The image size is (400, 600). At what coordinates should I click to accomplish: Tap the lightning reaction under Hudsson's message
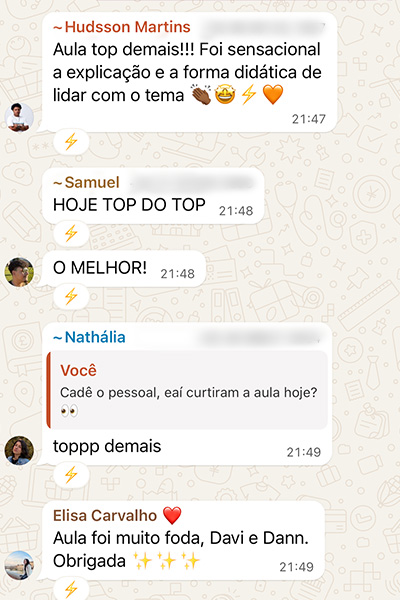[x=71, y=142]
